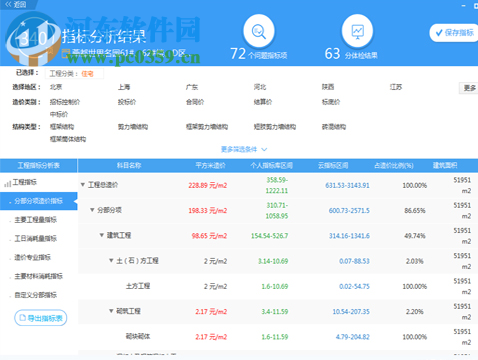478x360 pixels.
Task: Click cloud range 631.53-3143.91
Action: click(x=347, y=185)
